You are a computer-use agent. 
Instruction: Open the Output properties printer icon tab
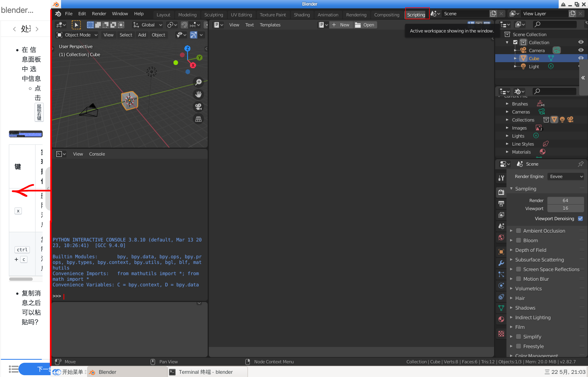[501, 204]
